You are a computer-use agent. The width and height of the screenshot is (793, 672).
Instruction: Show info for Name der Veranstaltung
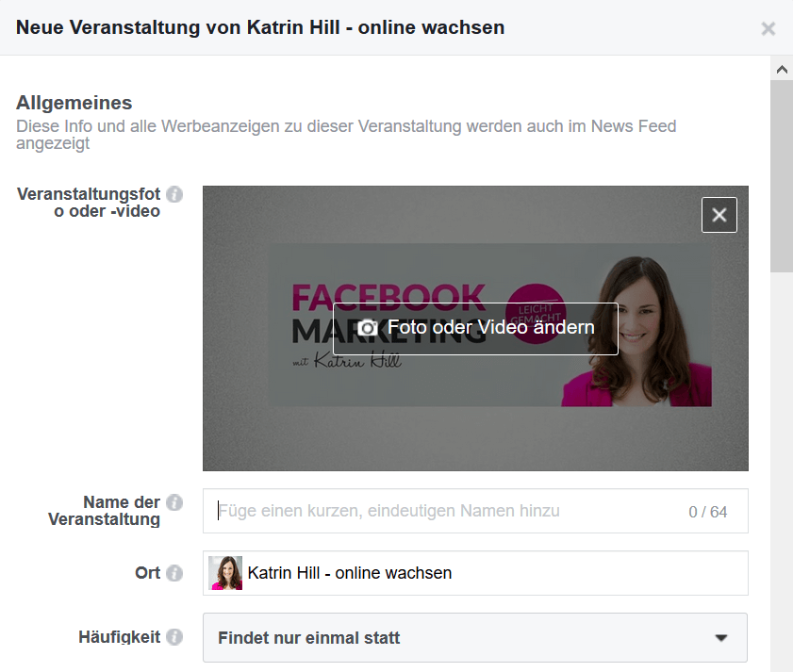pyautogui.click(x=174, y=502)
